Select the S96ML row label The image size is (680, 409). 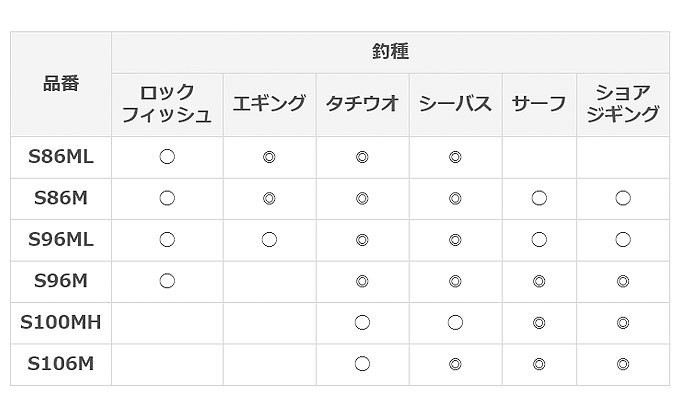(x=61, y=240)
